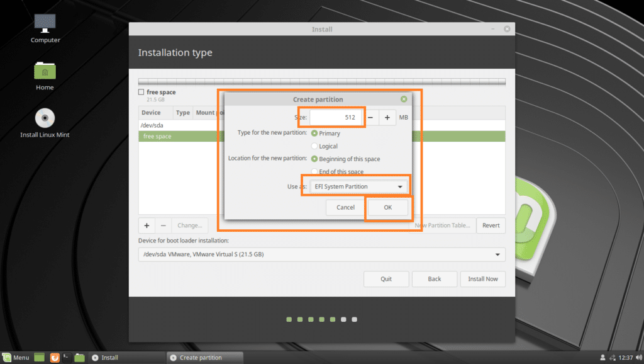Screen dimensions: 644x364
Task: Adjust sound via the volume tray icon
Action: click(x=637, y=357)
